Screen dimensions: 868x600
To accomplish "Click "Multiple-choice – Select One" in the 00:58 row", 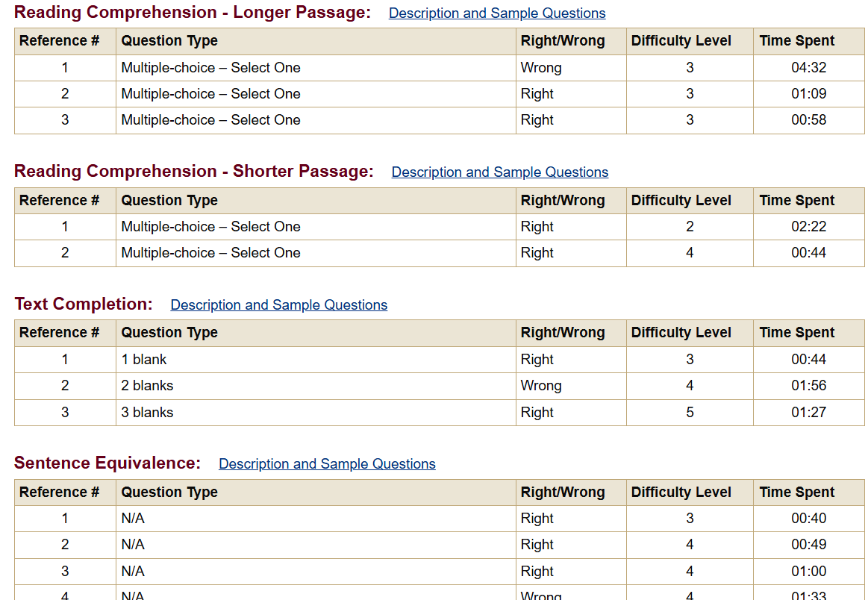I will [211, 119].
